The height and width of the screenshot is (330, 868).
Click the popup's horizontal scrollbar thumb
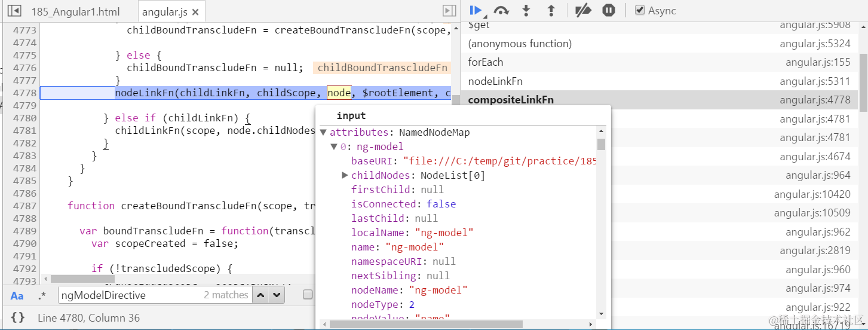coord(426,324)
